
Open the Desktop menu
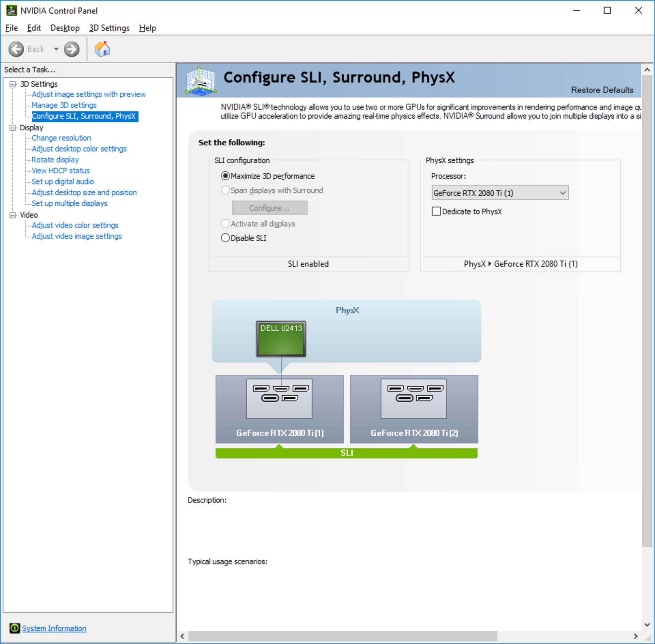65,28
